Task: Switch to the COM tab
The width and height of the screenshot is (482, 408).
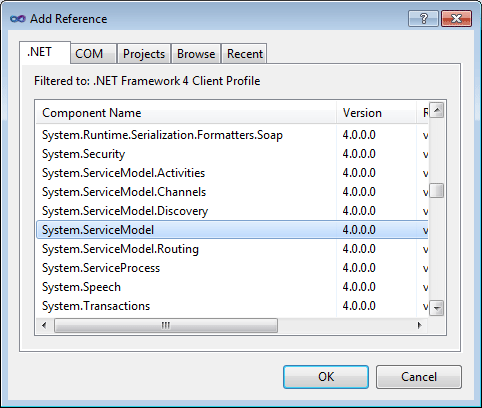Action: (89, 54)
